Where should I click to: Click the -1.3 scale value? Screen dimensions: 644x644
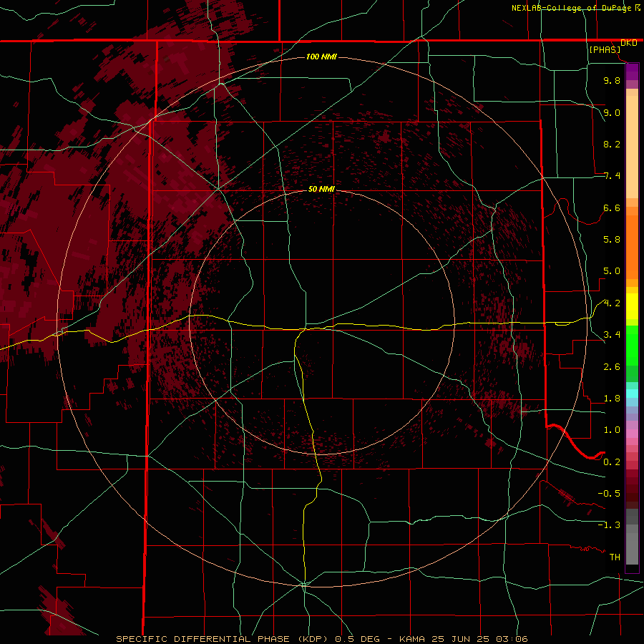click(x=609, y=525)
